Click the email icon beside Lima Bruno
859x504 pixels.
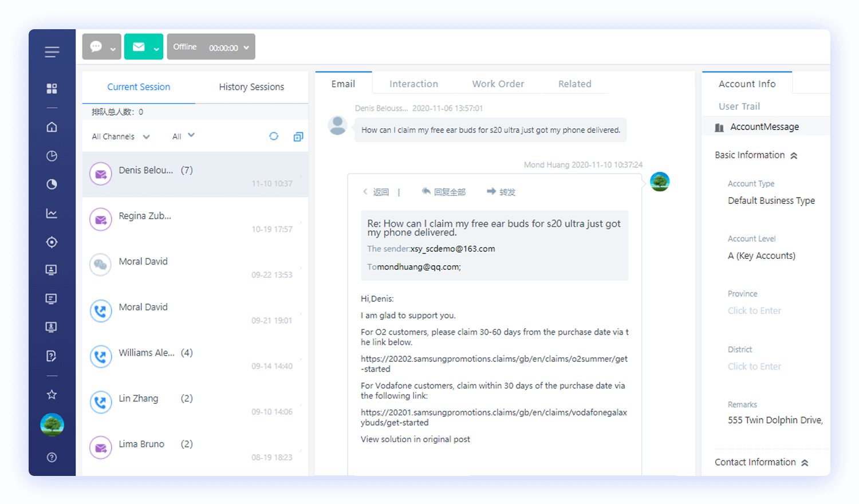[101, 447]
